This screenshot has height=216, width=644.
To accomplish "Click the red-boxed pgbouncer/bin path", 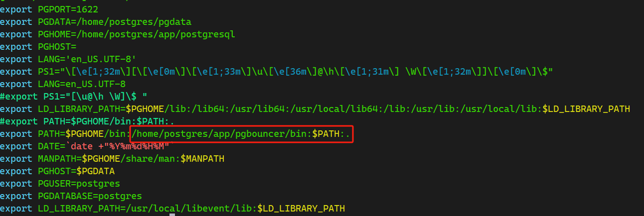I will click(x=221, y=134).
